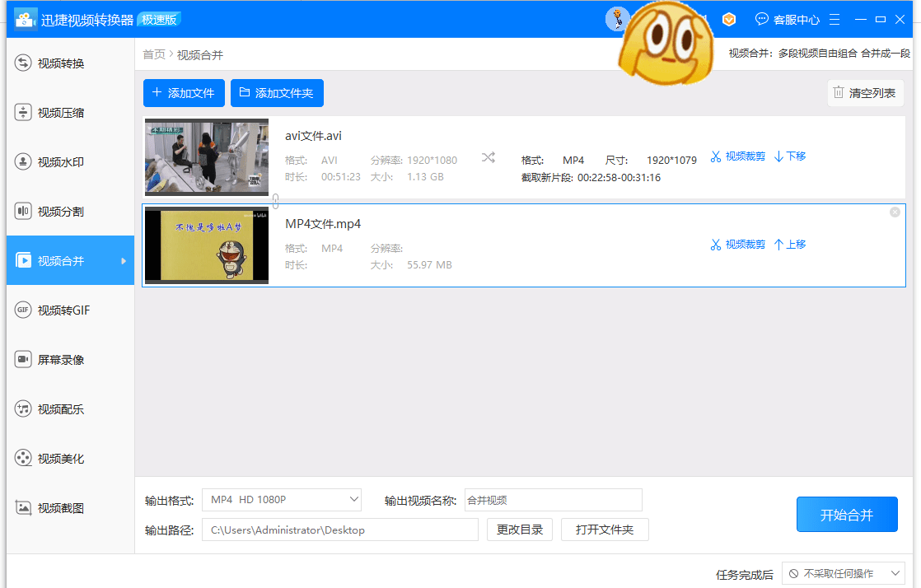921x588 pixels.
Task: Switch to 视频转GIF tool
Action: pos(63,310)
